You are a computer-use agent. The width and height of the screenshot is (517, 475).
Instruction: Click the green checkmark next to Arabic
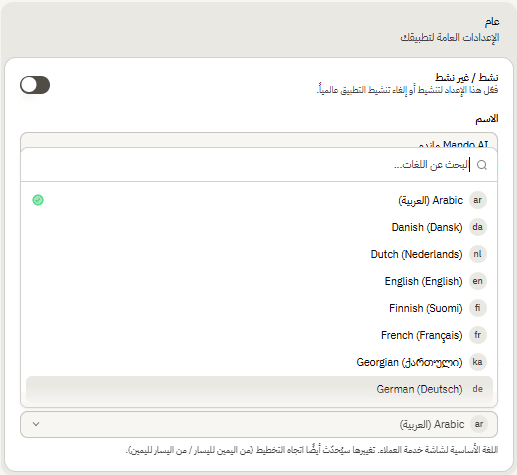[x=38, y=200]
